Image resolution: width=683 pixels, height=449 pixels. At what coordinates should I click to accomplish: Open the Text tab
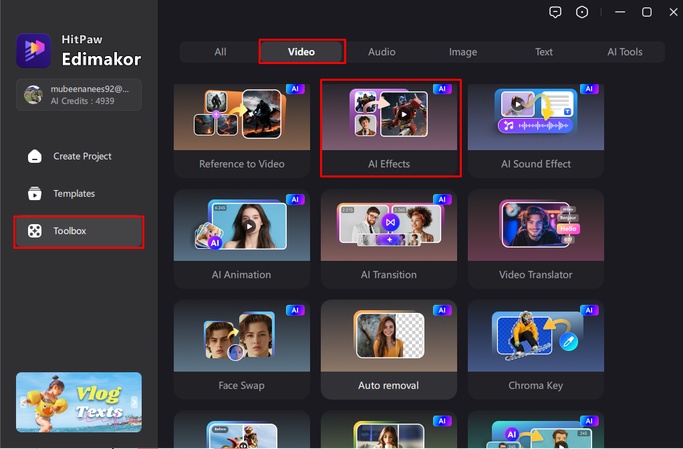point(543,52)
